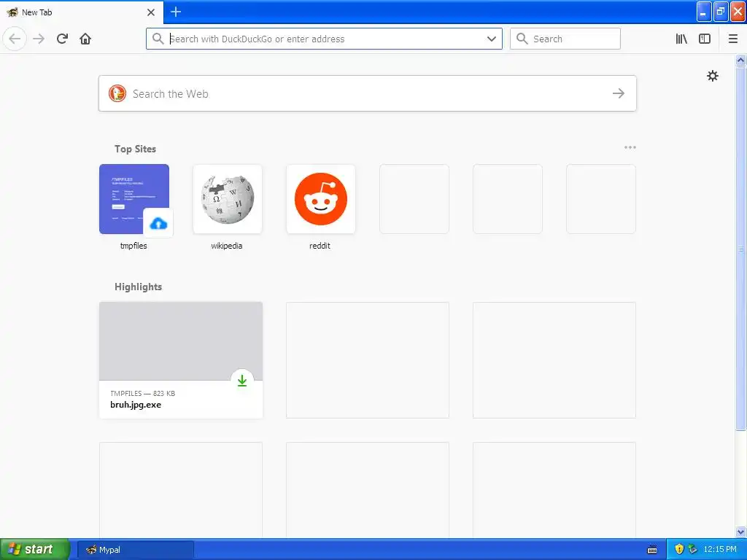Open the tmpfiles top site tile
Image resolution: width=747 pixels, height=560 pixels.
coord(134,199)
